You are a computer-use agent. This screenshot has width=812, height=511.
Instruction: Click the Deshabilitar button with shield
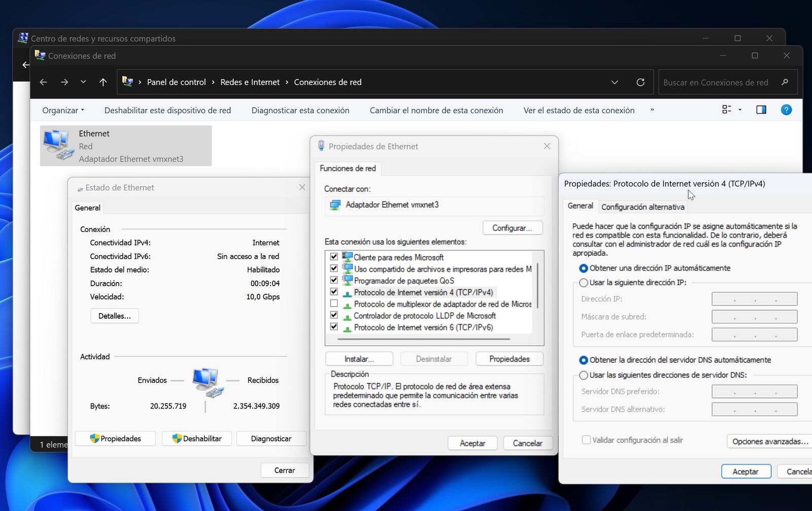tap(197, 438)
